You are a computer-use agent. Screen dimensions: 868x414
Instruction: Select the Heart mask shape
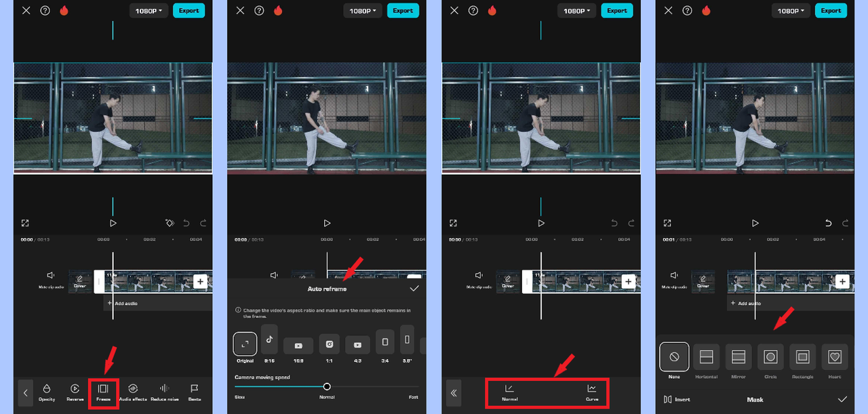coord(835,360)
